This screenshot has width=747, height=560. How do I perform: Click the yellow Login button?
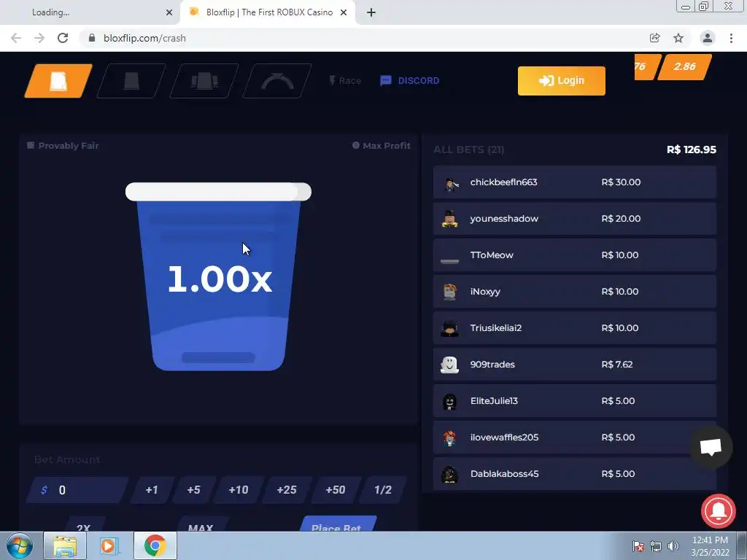(x=561, y=80)
